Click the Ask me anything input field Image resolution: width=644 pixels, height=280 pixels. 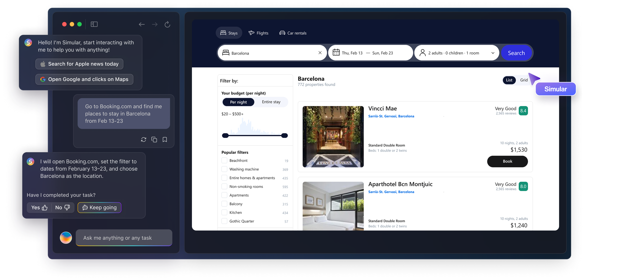(124, 238)
